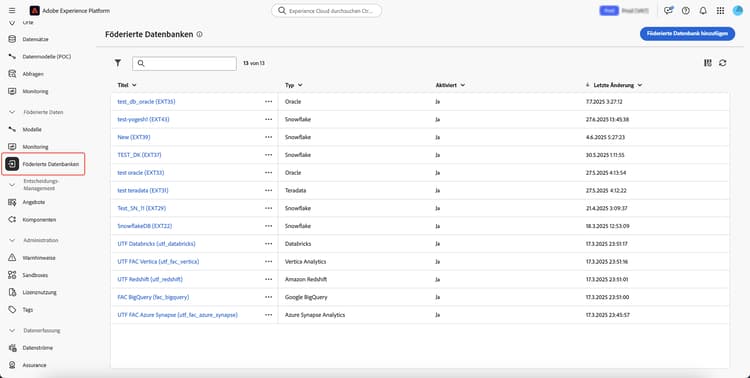Click Experience Cloud search box

(x=327, y=11)
